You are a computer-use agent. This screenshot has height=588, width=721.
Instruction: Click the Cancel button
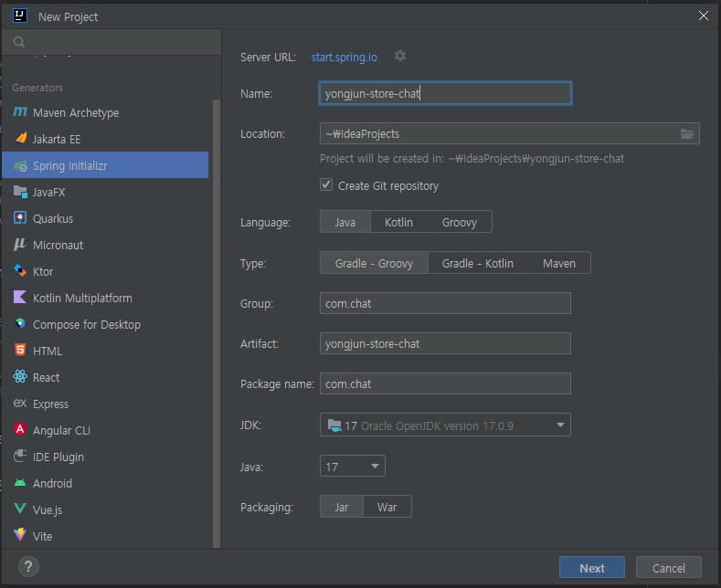click(x=669, y=568)
